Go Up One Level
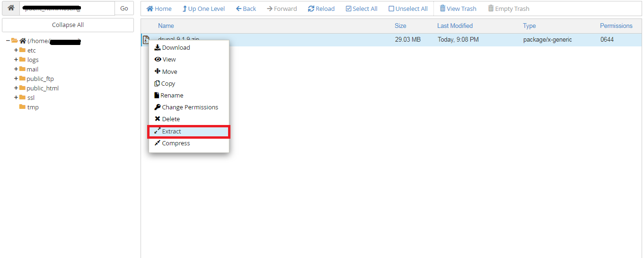This screenshot has height=258, width=644. click(203, 9)
